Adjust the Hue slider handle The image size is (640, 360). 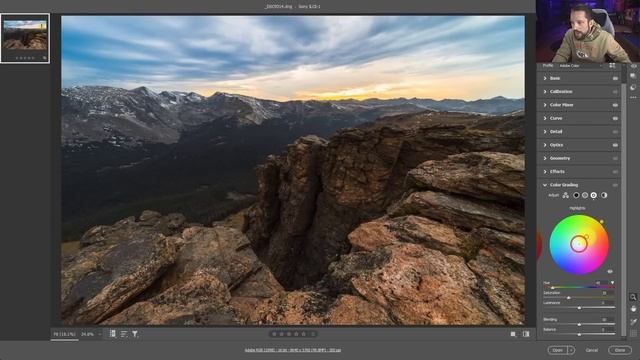553,288
